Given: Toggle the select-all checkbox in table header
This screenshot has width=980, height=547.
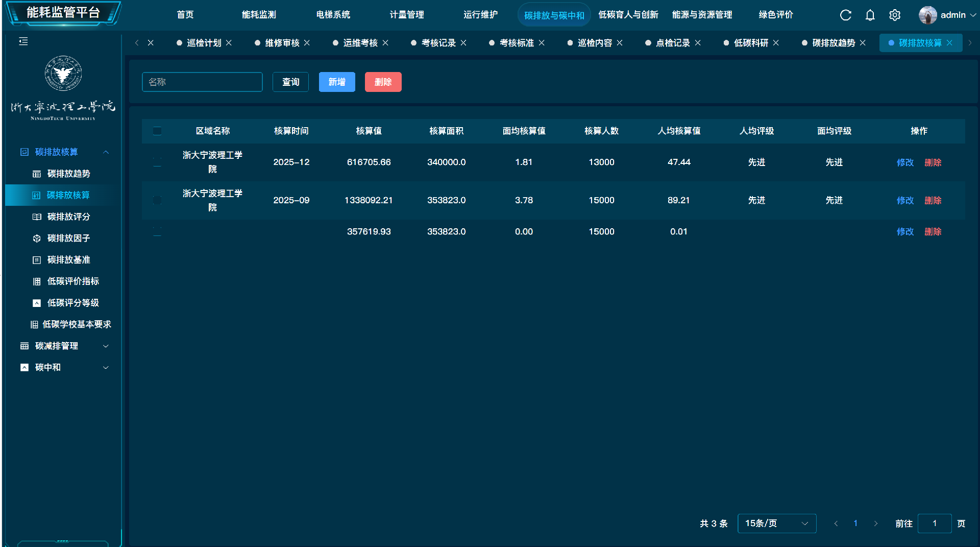Looking at the screenshot, I should [x=157, y=131].
